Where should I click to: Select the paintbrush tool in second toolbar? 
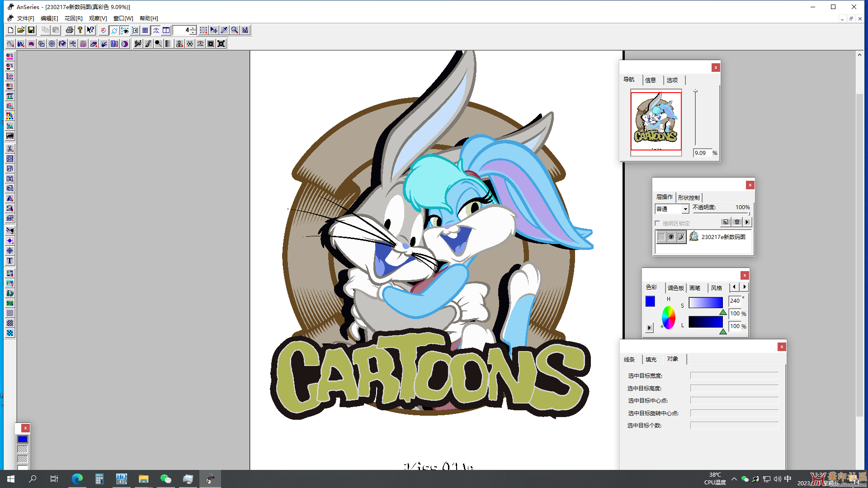click(x=148, y=44)
